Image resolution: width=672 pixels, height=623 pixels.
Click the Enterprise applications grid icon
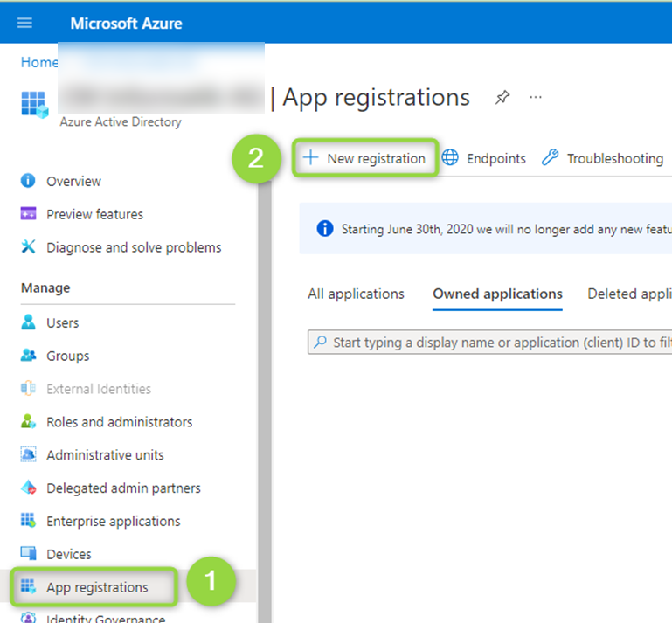(x=28, y=520)
